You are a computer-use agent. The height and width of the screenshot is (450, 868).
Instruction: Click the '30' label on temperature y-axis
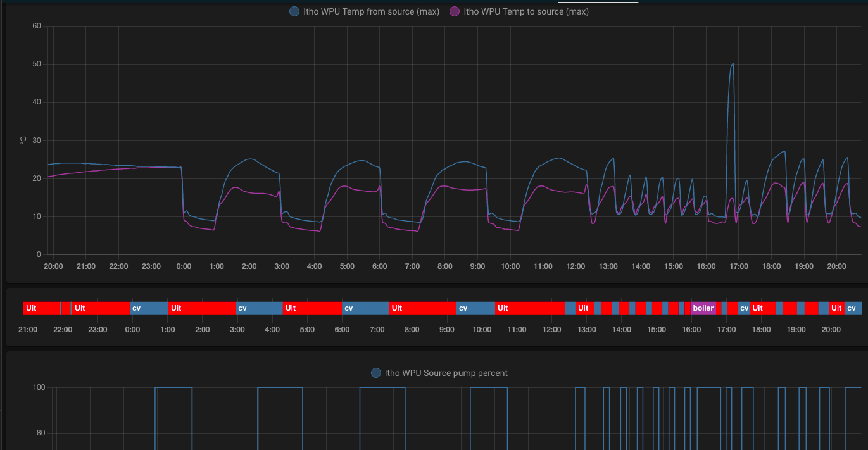(37, 141)
